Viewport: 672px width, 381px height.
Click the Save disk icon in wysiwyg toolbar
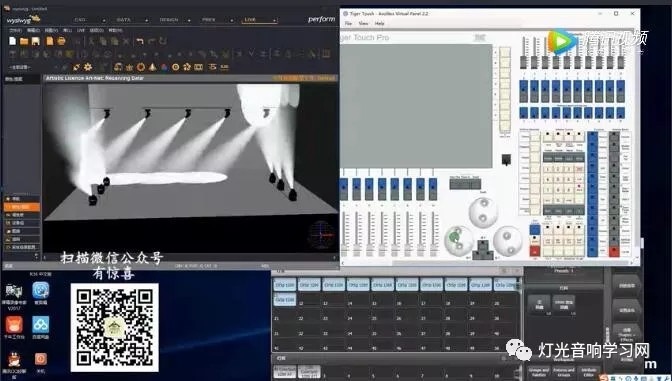click(x=36, y=41)
